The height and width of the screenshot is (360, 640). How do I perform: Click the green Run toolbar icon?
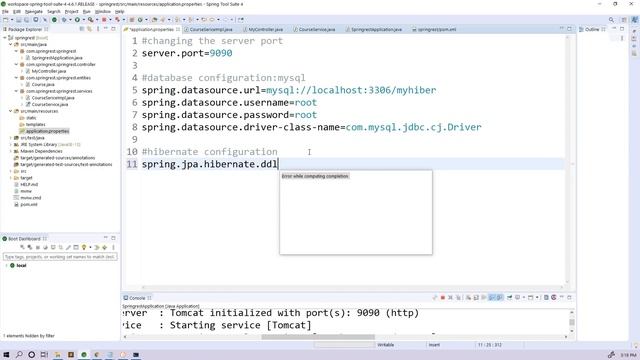coord(77,20)
